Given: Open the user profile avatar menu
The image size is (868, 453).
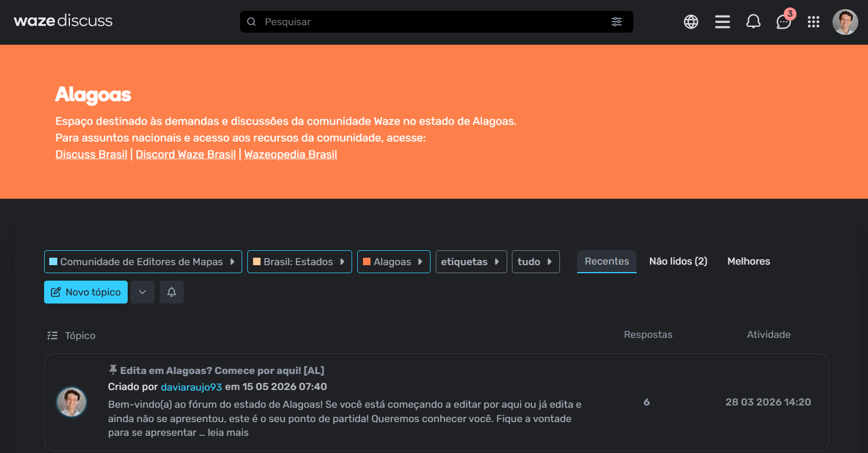Looking at the screenshot, I should pos(845,22).
